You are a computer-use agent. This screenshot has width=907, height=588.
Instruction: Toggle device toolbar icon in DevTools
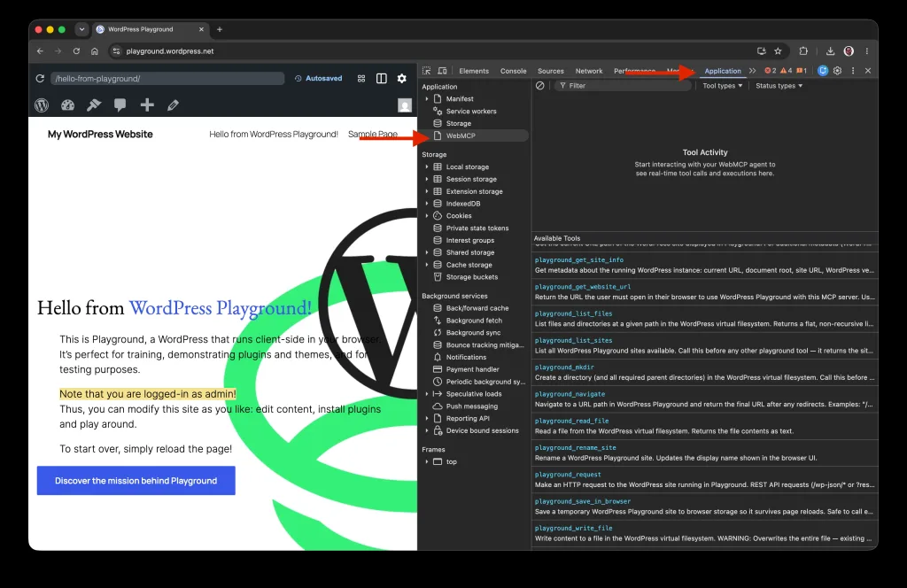[x=443, y=71]
